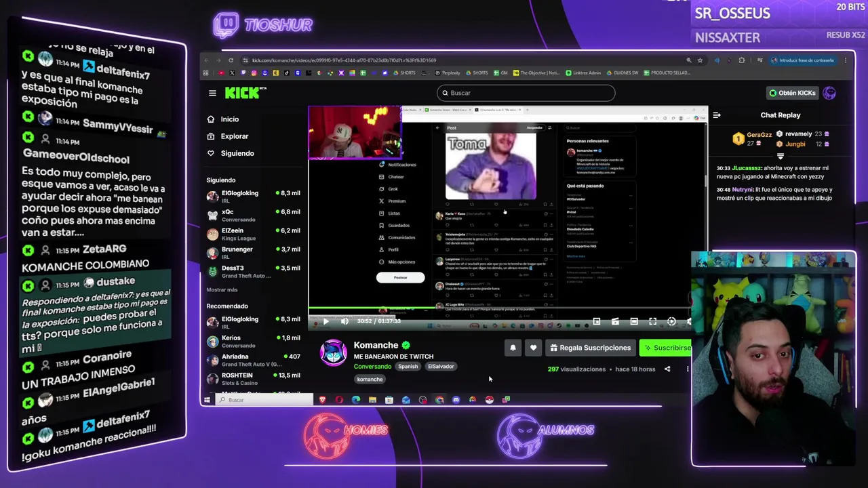Open the Conversando category link

(x=372, y=367)
